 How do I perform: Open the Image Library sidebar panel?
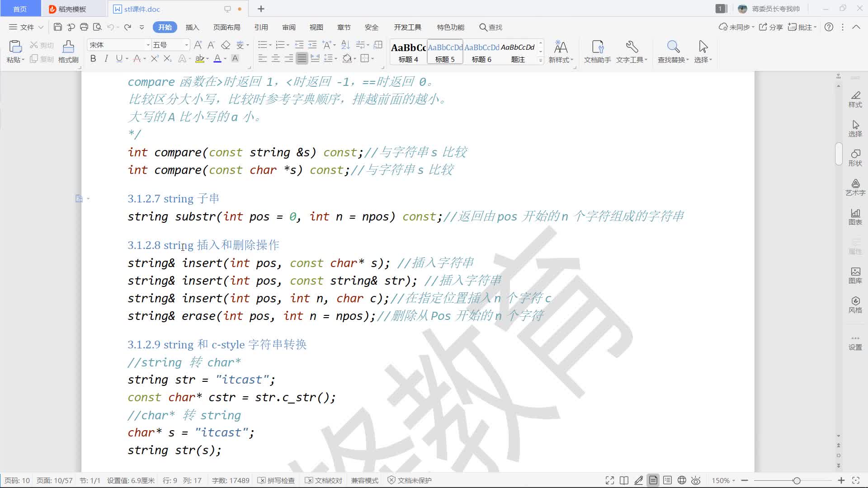(855, 276)
